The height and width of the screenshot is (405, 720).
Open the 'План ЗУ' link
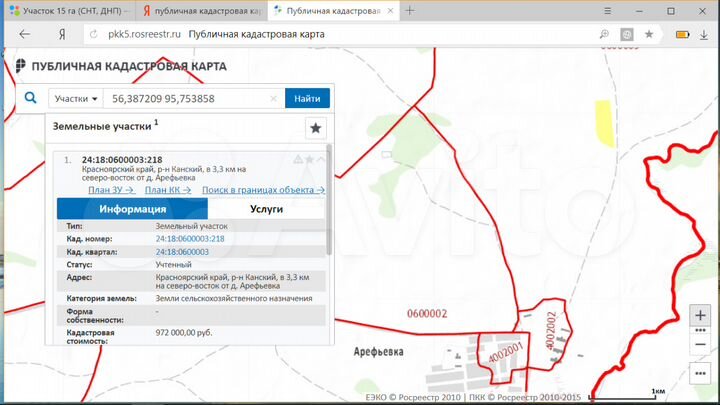(x=111, y=190)
